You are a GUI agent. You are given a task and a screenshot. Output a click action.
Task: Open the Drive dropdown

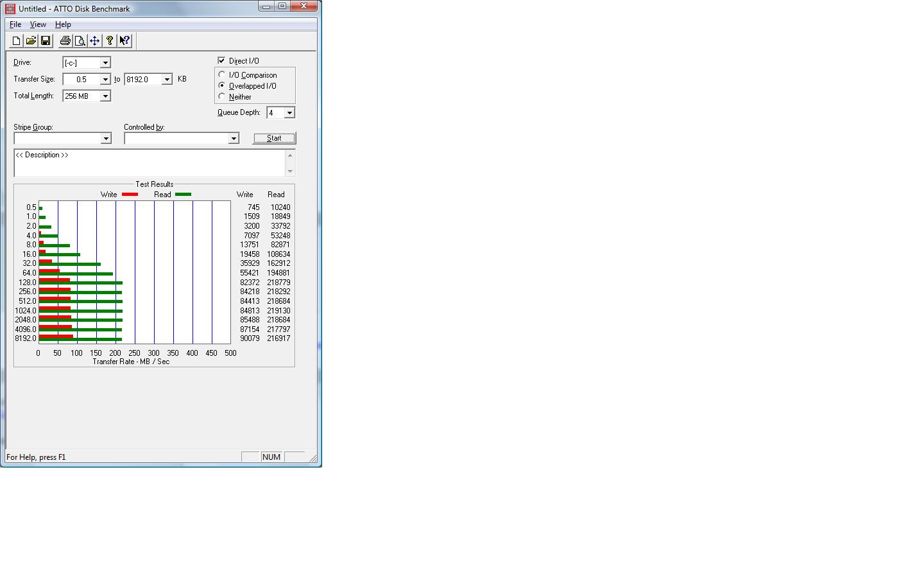(105, 62)
